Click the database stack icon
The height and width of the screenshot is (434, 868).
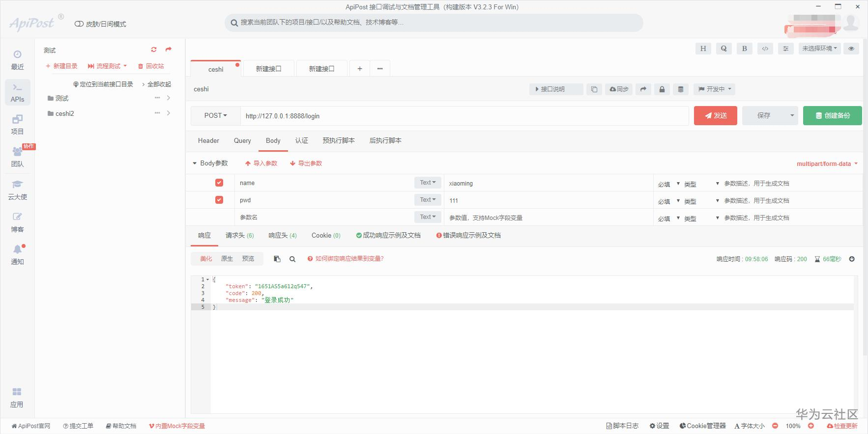click(680, 89)
